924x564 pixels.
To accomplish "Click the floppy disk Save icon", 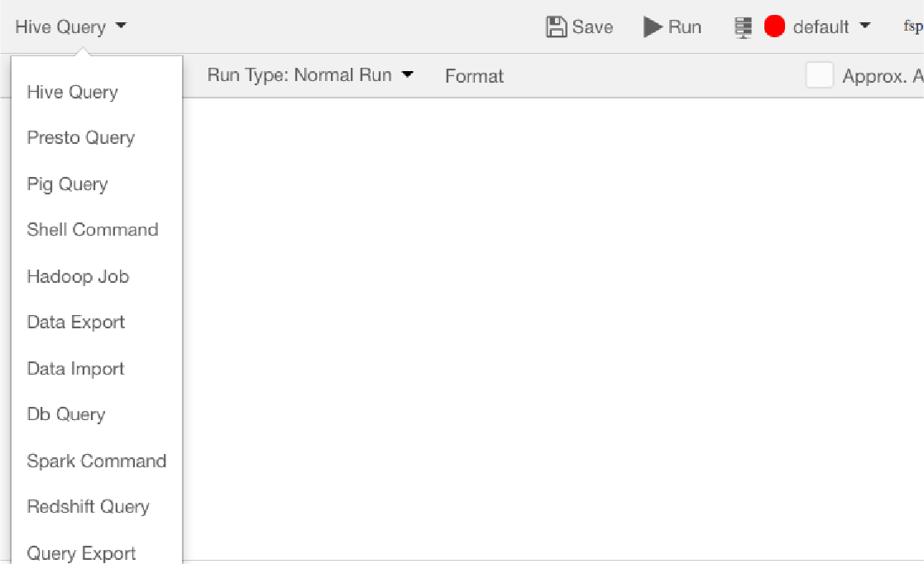I will click(556, 27).
